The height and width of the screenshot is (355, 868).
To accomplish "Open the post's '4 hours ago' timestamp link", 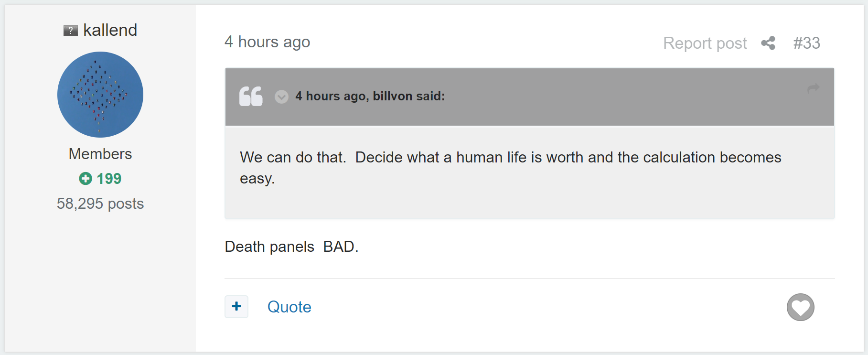I will pyautogui.click(x=268, y=42).
